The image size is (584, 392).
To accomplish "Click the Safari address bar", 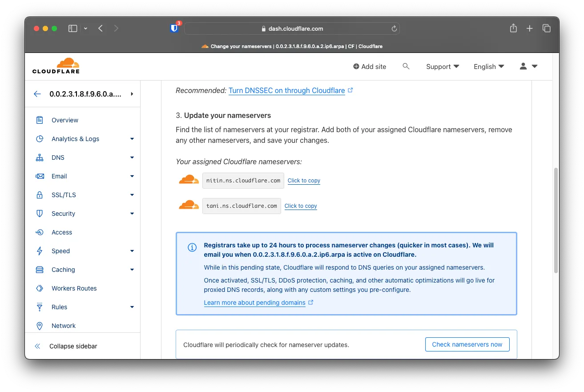I will coord(292,28).
